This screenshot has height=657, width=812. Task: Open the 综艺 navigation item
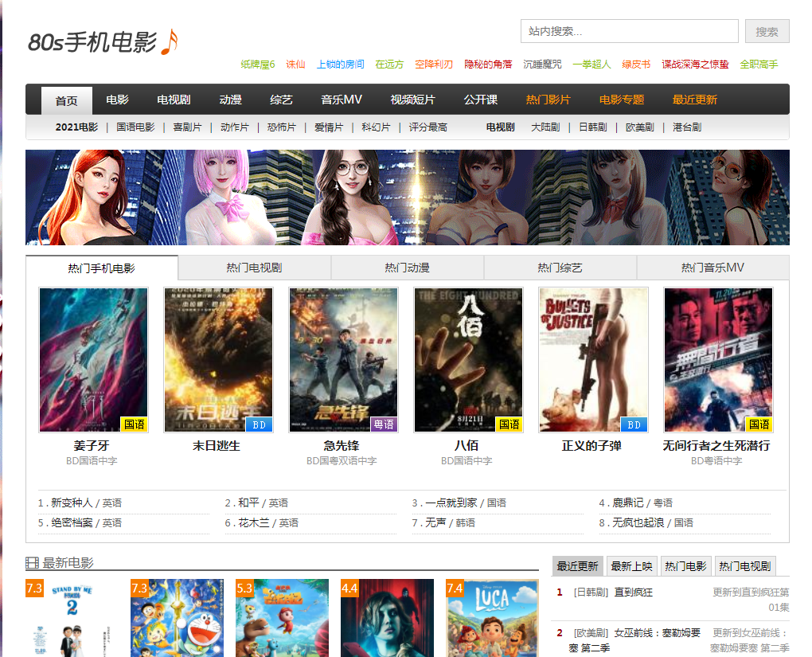tap(281, 100)
